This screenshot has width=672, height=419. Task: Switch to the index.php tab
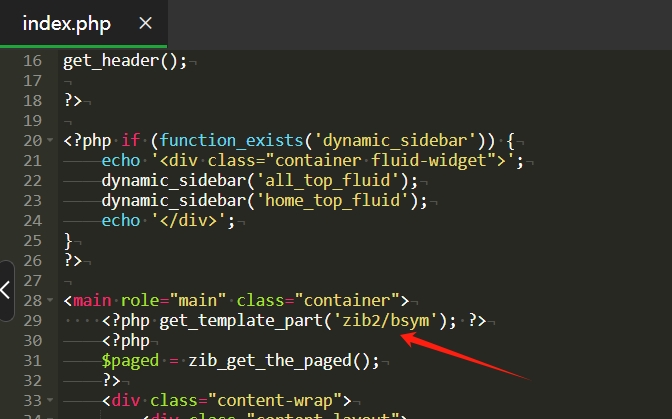point(66,23)
